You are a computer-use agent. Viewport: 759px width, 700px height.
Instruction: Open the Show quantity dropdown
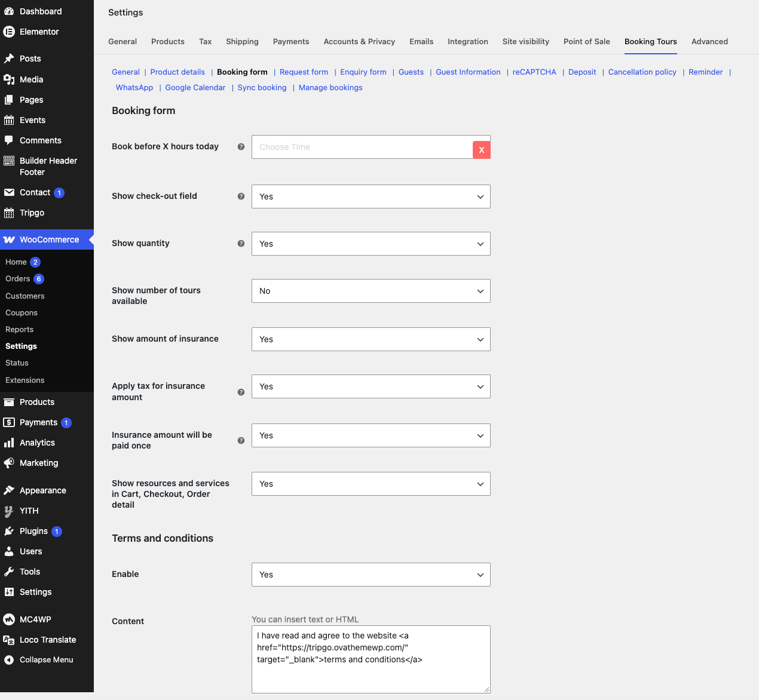pyautogui.click(x=371, y=244)
